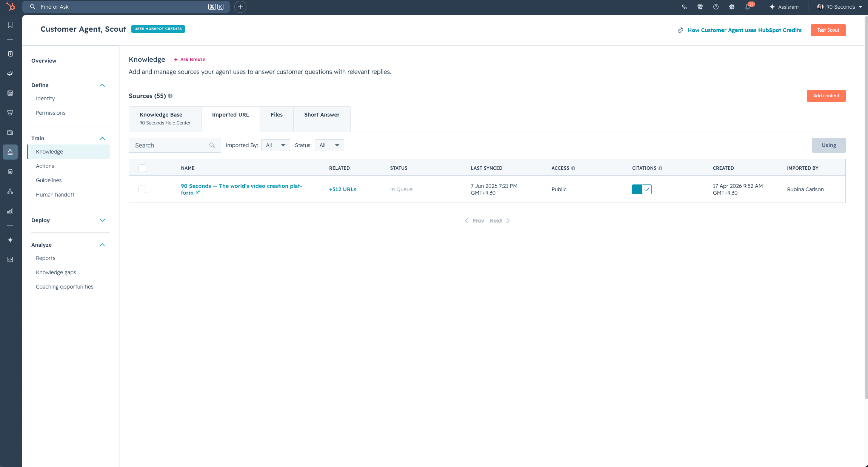The image size is (868, 467).
Task: Expand the Deploy section chevron
Action: [x=102, y=220]
